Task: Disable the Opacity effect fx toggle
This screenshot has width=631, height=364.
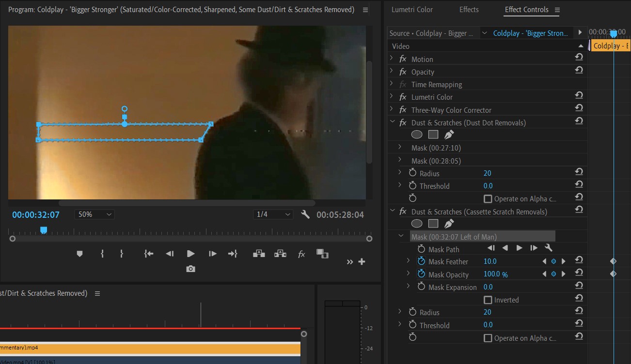Action: 403,72
